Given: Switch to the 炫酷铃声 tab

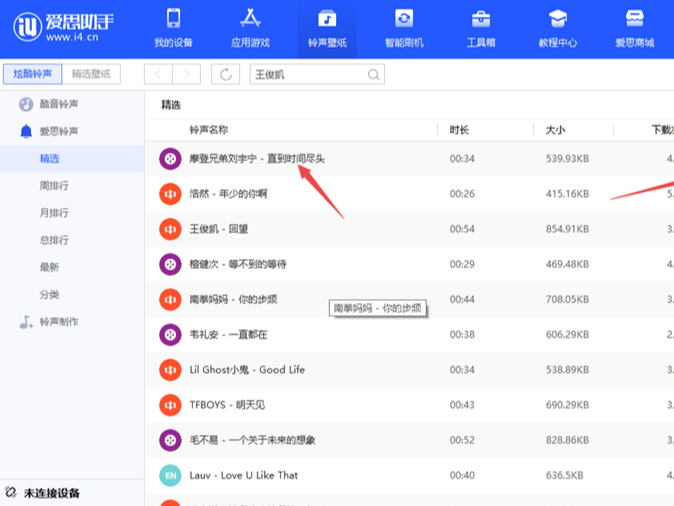Looking at the screenshot, I should (x=33, y=74).
